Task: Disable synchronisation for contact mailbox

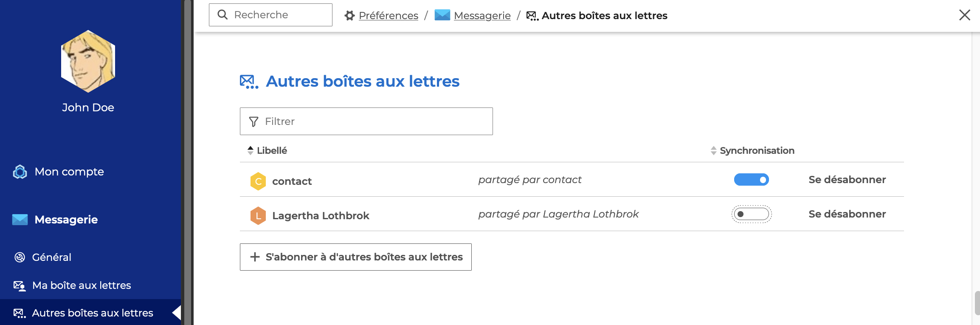Action: tap(751, 180)
